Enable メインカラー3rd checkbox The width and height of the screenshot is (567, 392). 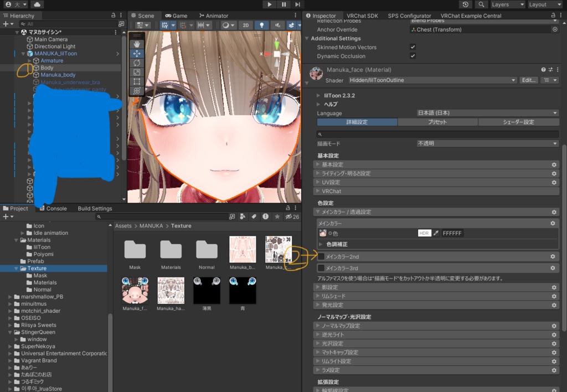click(x=321, y=269)
